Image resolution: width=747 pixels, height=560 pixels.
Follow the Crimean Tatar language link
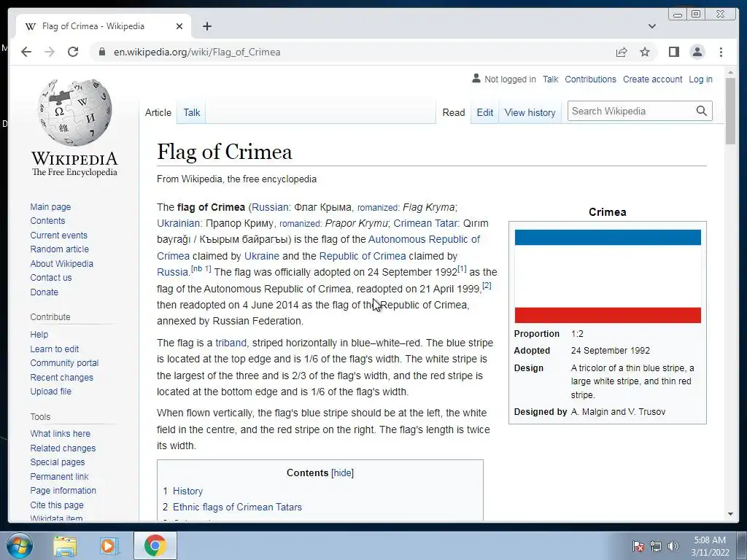(x=425, y=223)
